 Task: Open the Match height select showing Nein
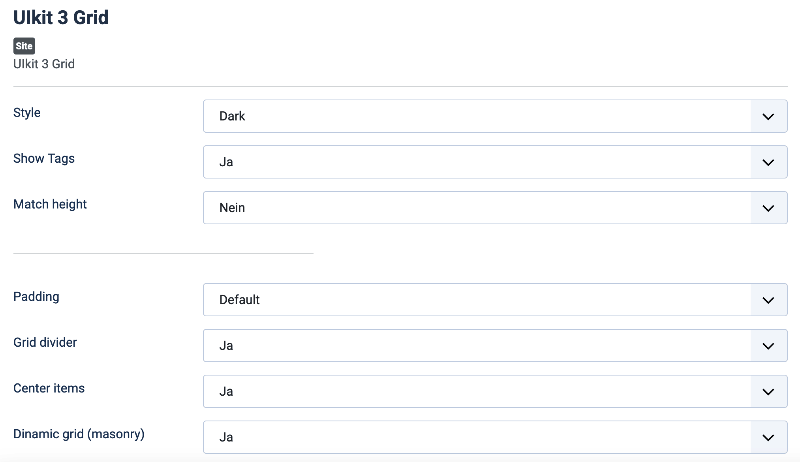coord(495,208)
